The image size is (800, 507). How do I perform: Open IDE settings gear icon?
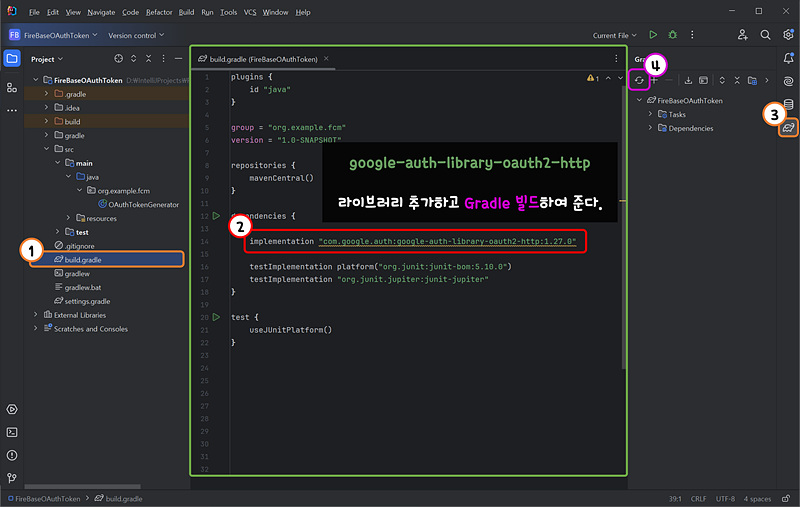[x=788, y=35]
